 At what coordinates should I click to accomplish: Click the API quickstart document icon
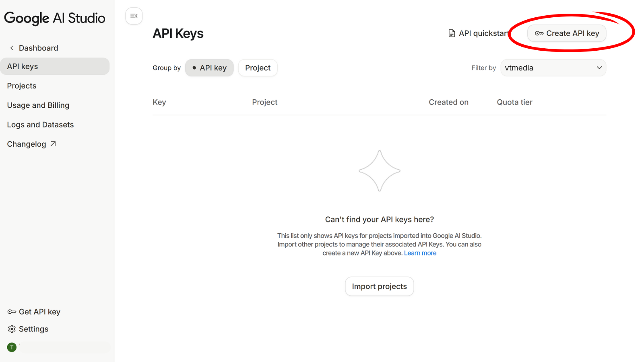[452, 33]
